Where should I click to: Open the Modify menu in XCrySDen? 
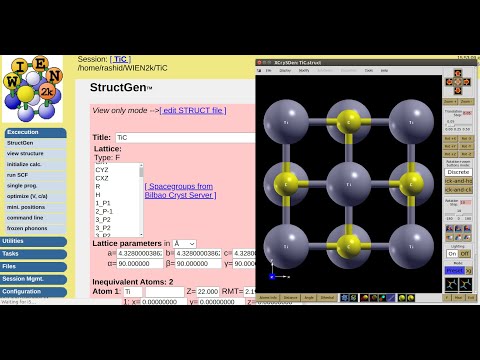304,71
